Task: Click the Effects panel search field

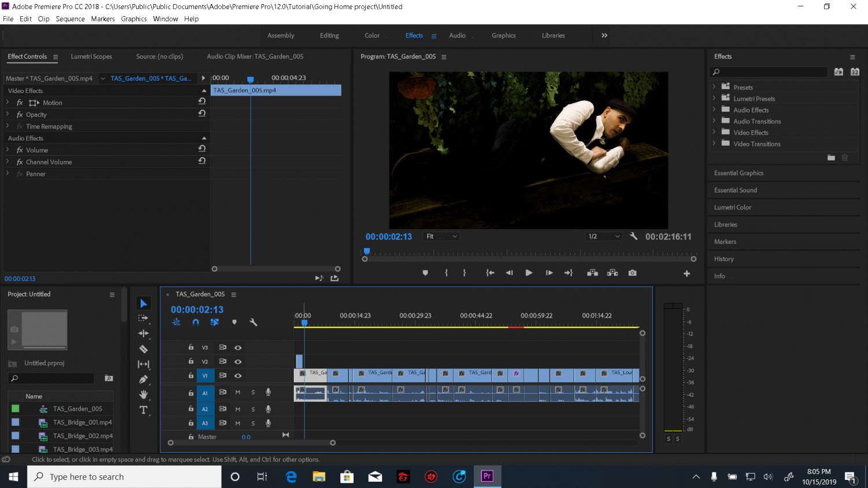Action: [769, 72]
